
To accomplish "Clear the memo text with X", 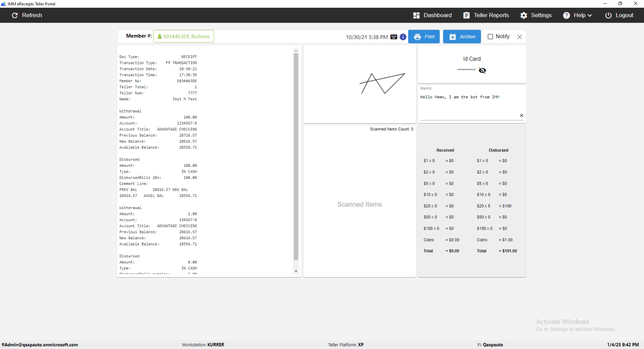I will pyautogui.click(x=521, y=116).
